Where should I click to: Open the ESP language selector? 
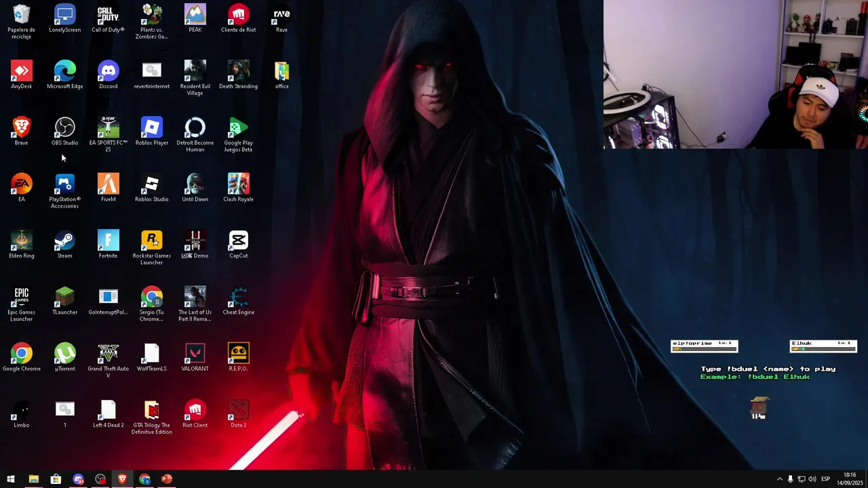pyautogui.click(x=825, y=479)
